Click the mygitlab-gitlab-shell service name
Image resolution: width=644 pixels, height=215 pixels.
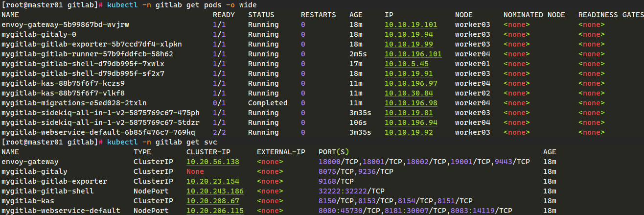(48, 191)
